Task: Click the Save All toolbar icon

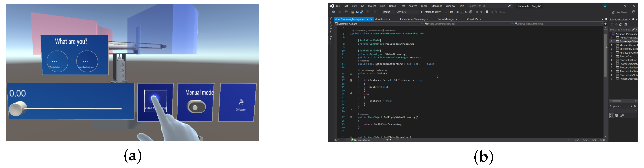Action: click(x=361, y=12)
